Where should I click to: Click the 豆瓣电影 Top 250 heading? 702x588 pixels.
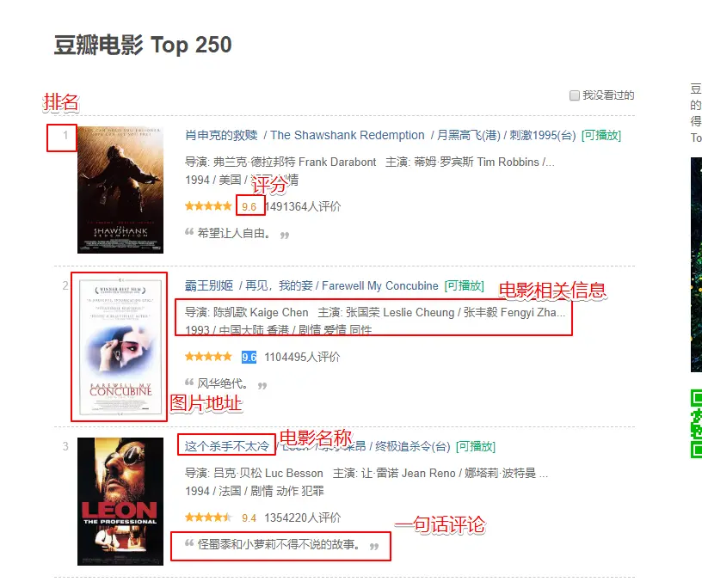pos(143,45)
